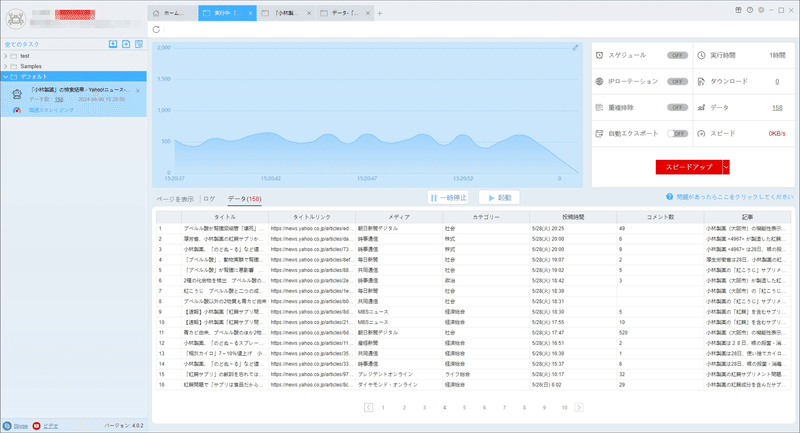The image size is (800, 433).
Task: Click the データ count link 158 in stats panel
Action: 777,108
